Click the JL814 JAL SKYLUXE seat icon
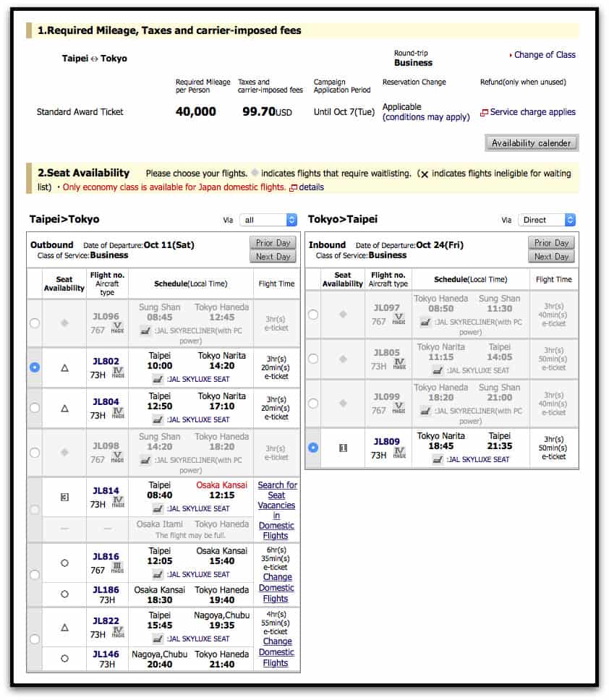609x700 pixels. pyautogui.click(x=158, y=508)
